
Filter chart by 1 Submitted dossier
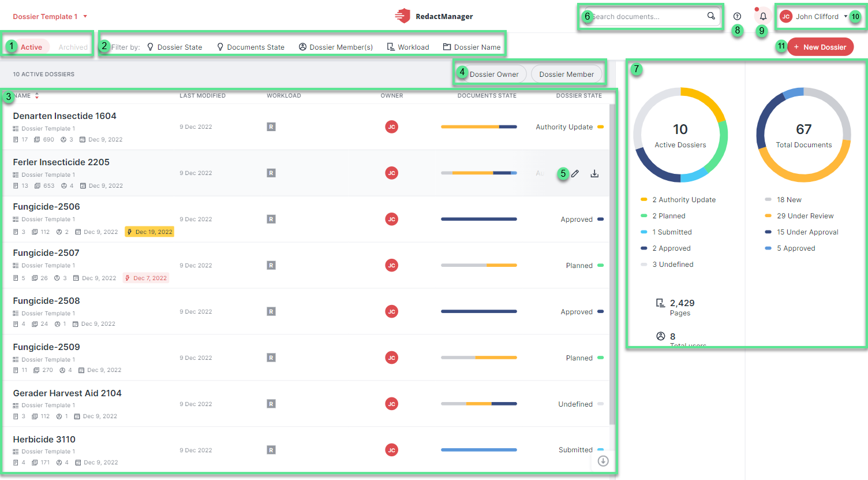[667, 232]
